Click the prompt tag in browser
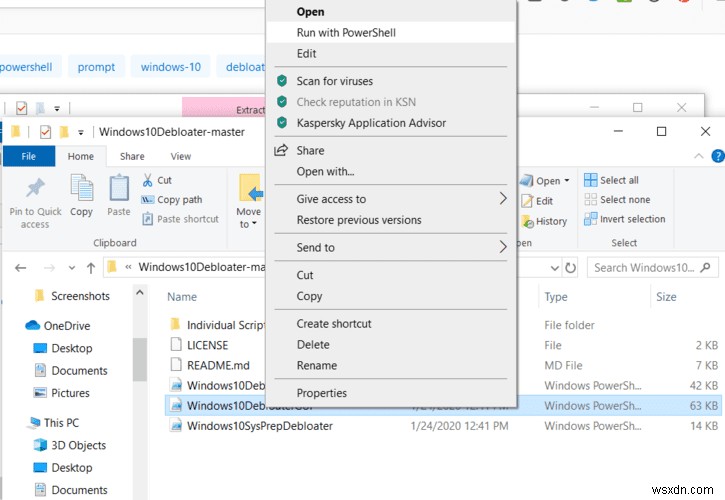725x500 pixels. click(x=96, y=67)
